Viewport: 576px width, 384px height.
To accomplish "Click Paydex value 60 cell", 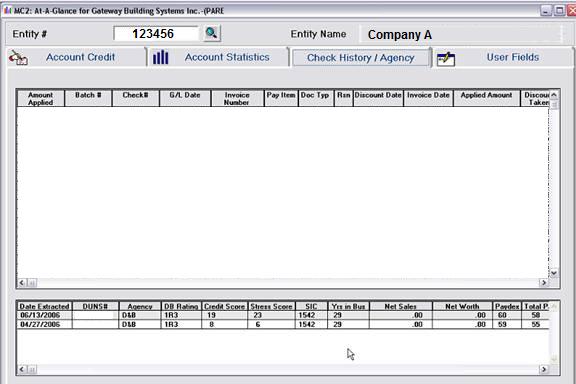I will pyautogui.click(x=507, y=315).
